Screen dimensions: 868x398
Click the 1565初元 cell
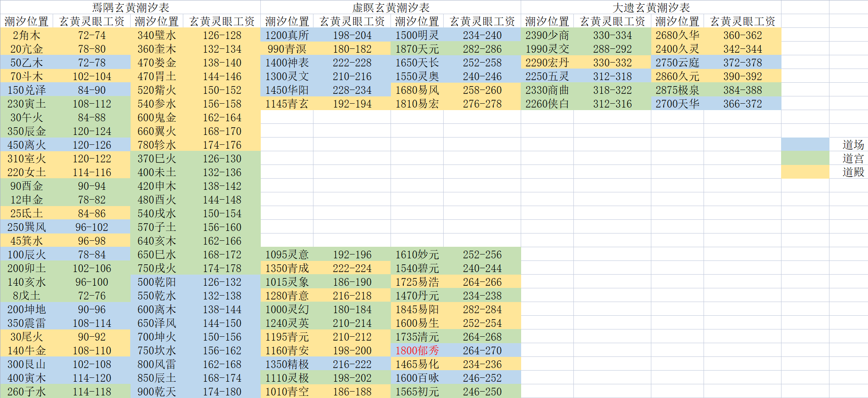coord(417,391)
